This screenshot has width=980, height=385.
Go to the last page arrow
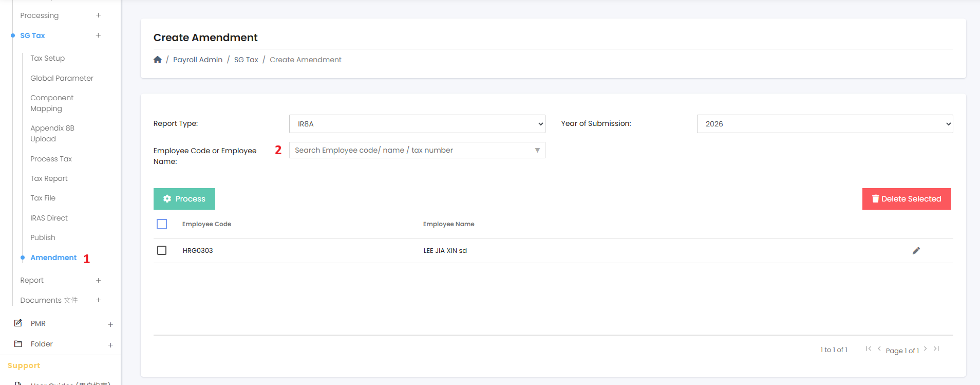(x=936, y=349)
